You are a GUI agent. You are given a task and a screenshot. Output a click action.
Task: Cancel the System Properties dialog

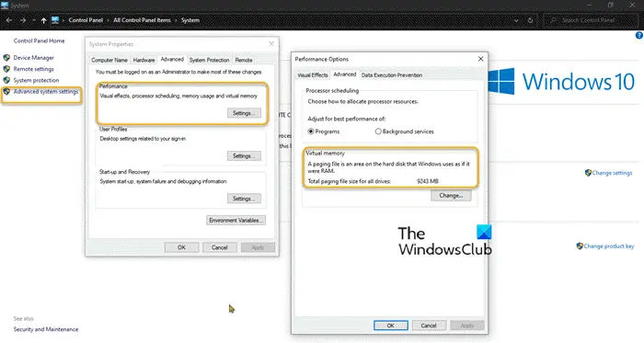pyautogui.click(x=219, y=247)
